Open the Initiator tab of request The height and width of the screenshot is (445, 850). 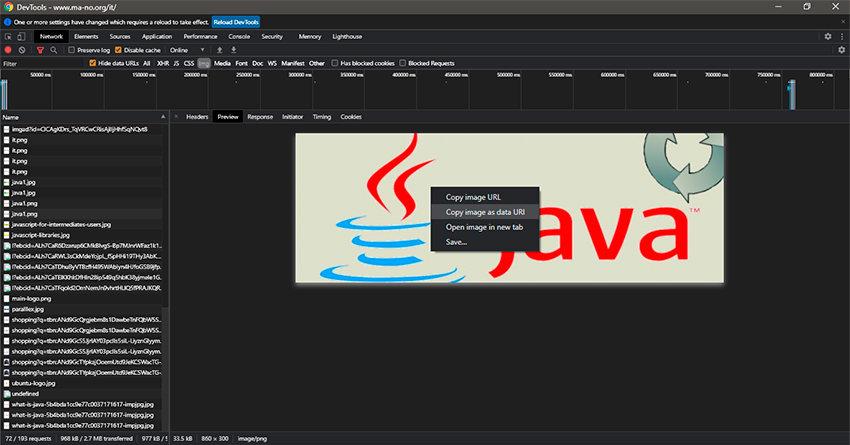292,117
